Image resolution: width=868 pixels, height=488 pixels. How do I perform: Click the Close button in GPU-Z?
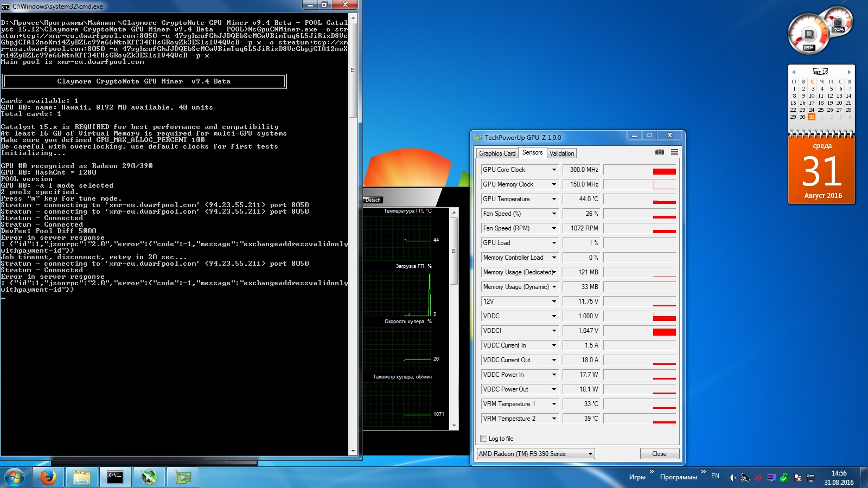(x=659, y=454)
